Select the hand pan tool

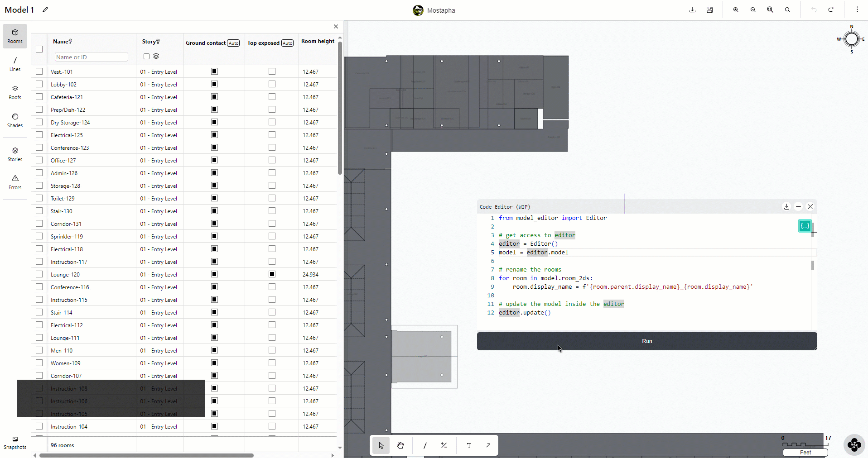[400, 445]
